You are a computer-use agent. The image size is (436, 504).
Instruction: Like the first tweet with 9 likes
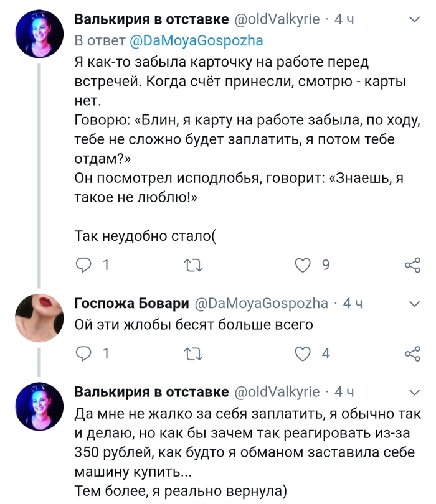pyautogui.click(x=303, y=266)
